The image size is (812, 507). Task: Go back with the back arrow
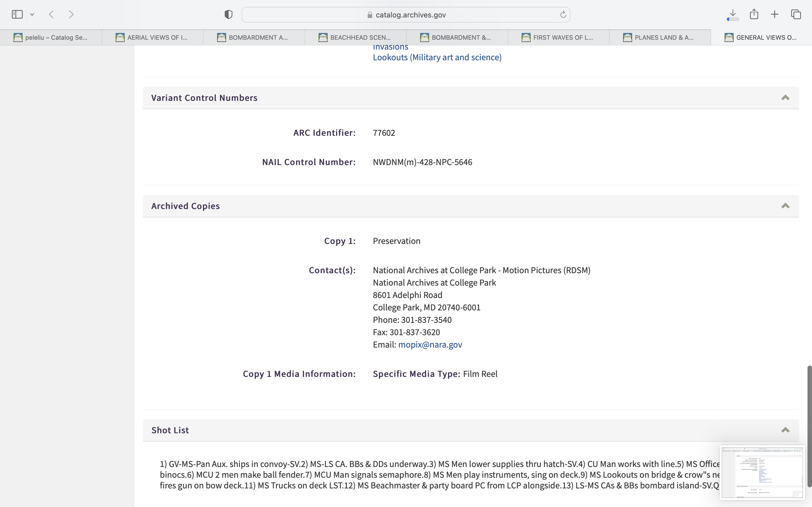[x=51, y=14]
